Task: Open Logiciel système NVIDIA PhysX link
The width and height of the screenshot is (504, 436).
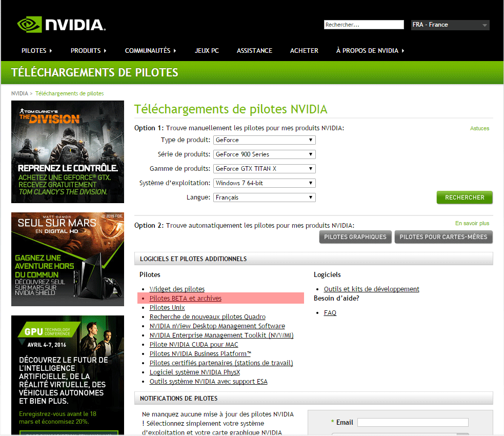Action: pos(195,372)
